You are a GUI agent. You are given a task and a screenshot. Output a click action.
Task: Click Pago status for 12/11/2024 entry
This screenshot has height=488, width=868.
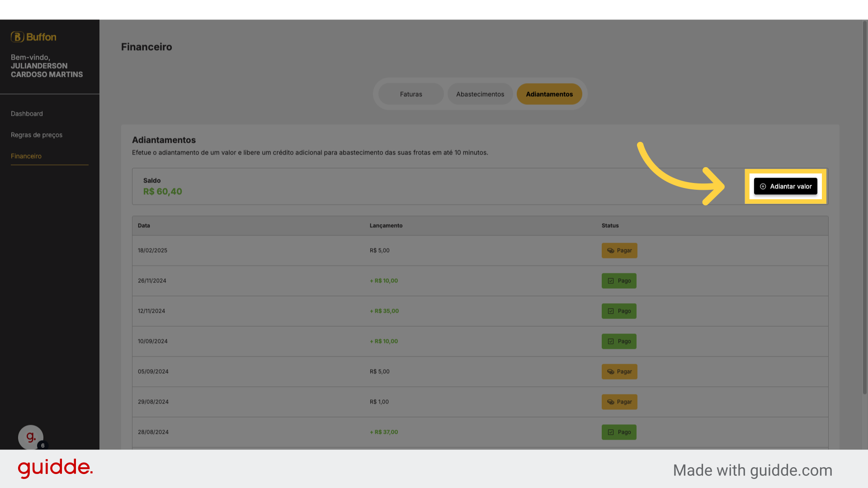[619, 311]
